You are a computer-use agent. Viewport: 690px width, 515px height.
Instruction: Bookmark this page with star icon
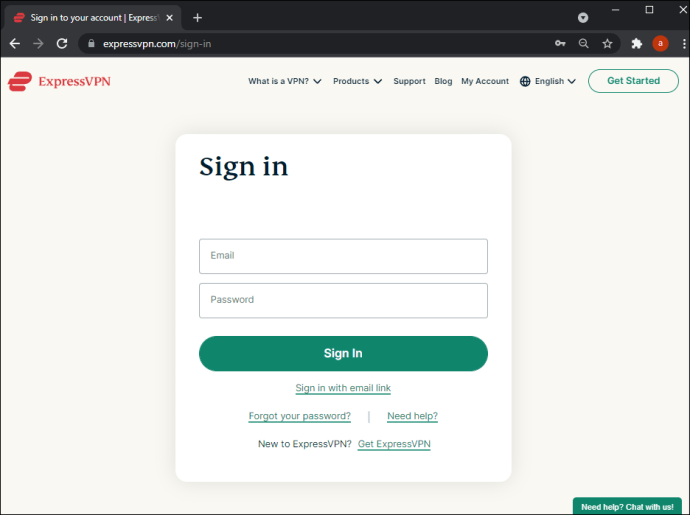pyautogui.click(x=607, y=43)
